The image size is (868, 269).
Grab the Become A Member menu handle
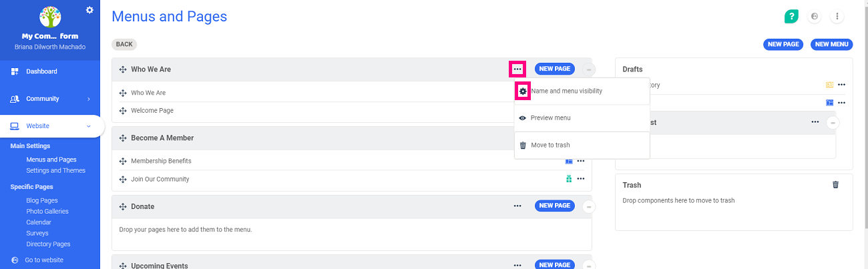click(x=123, y=138)
